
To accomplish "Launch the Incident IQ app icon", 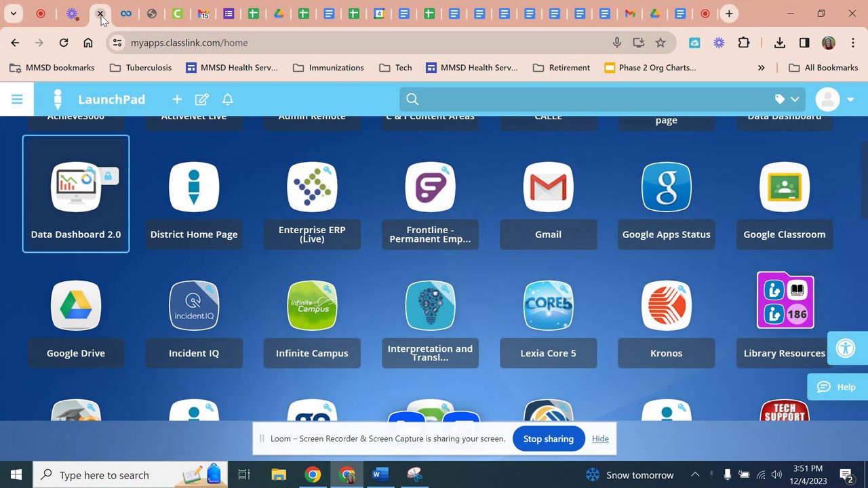I will click(x=194, y=306).
